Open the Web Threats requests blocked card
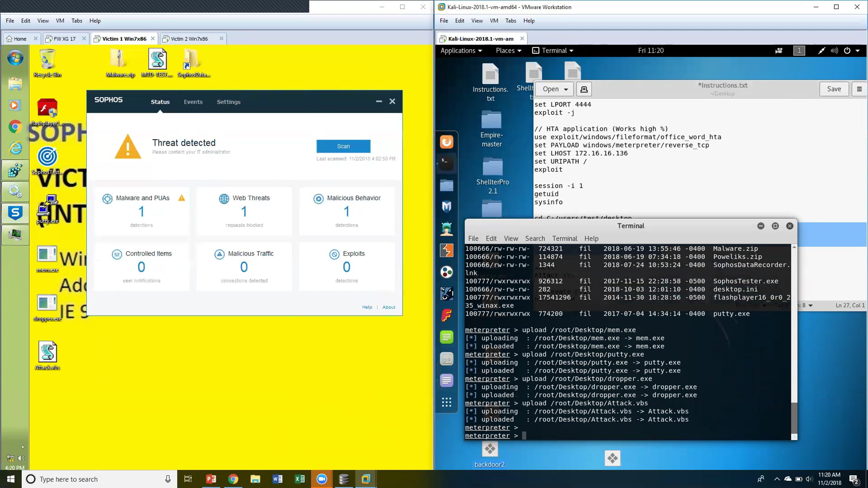 (x=244, y=211)
